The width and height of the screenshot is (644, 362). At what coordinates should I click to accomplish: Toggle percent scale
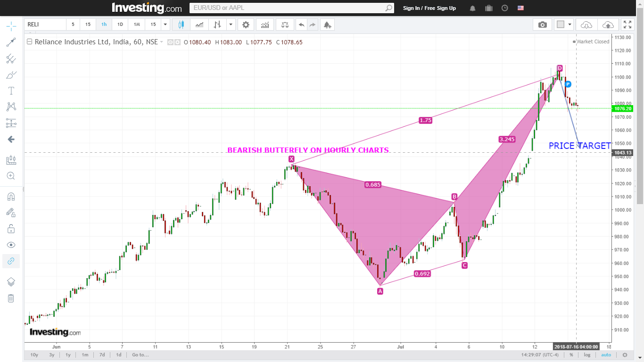(x=571, y=355)
